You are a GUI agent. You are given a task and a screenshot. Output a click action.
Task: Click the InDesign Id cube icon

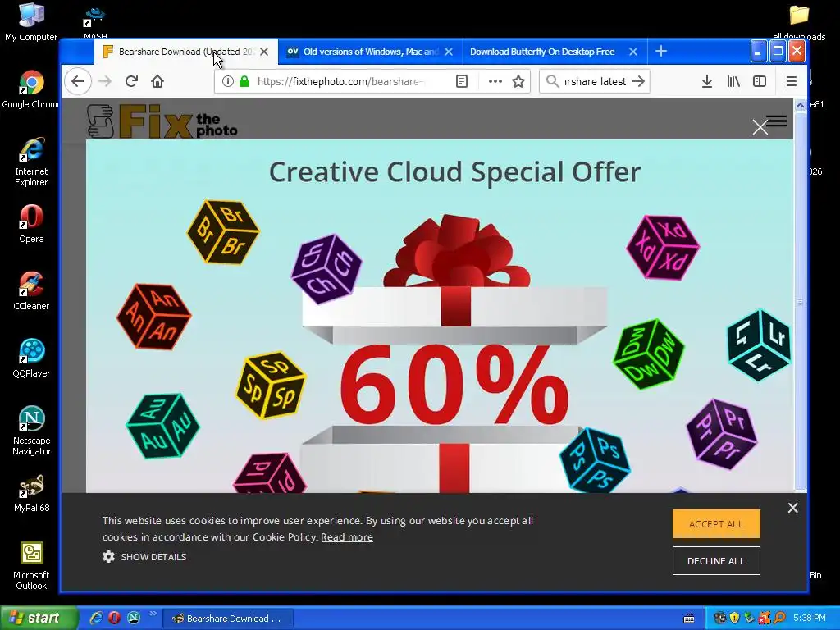coord(270,473)
